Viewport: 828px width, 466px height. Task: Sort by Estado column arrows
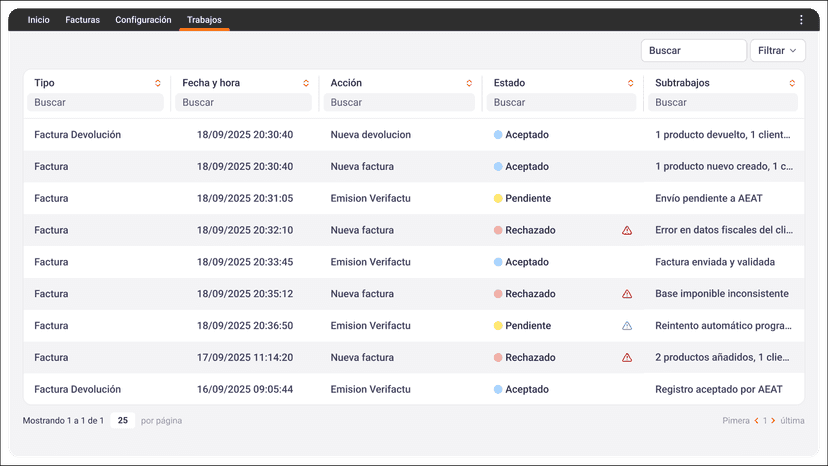click(x=631, y=83)
